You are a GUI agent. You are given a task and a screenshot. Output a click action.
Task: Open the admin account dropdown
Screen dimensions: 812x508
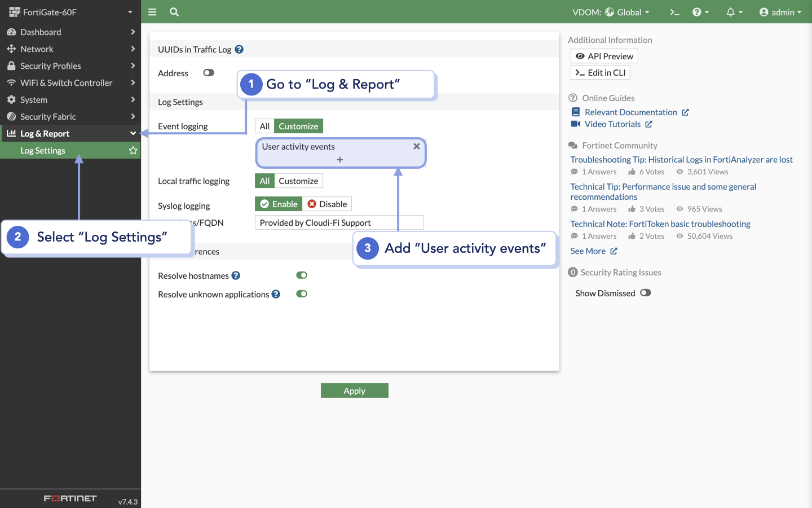(x=781, y=12)
